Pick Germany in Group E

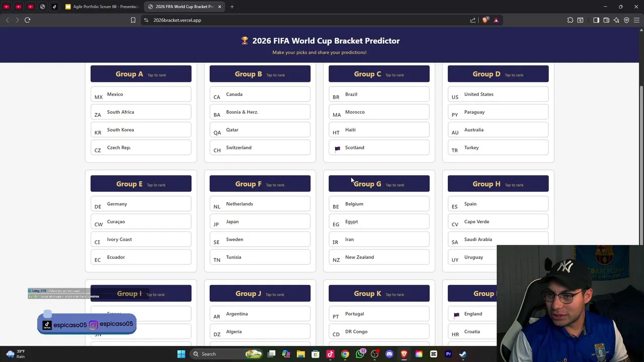141,204
